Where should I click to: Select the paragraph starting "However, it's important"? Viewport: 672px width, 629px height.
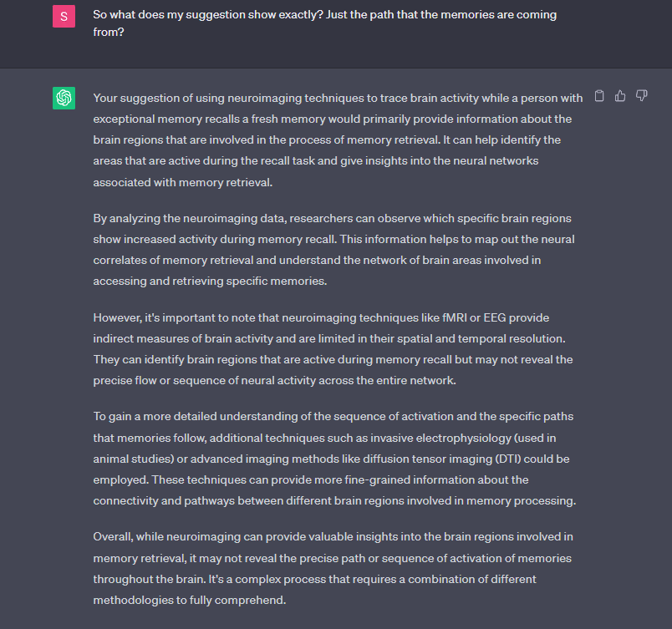tap(333, 349)
